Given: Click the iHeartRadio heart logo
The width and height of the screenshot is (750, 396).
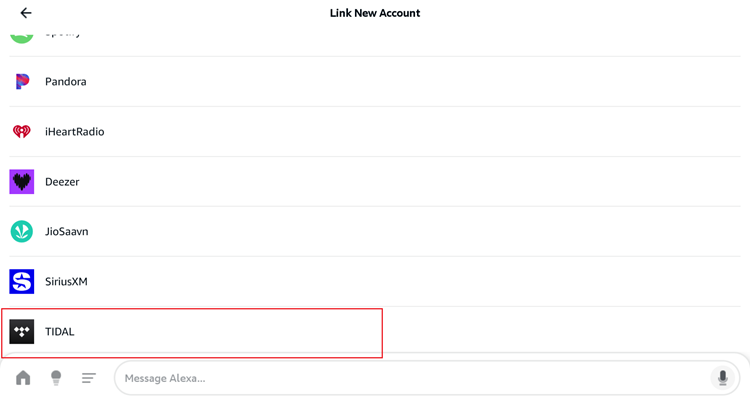Looking at the screenshot, I should pyautogui.click(x=22, y=132).
